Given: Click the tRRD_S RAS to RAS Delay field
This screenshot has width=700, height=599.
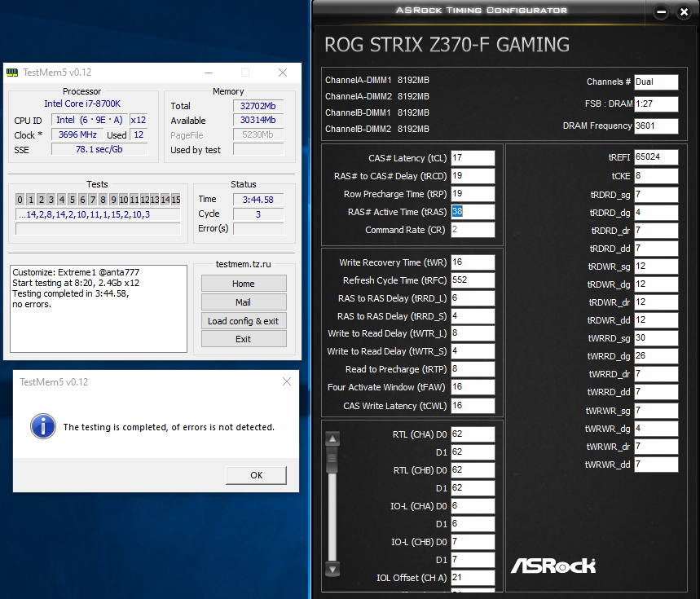Looking at the screenshot, I should (x=473, y=316).
